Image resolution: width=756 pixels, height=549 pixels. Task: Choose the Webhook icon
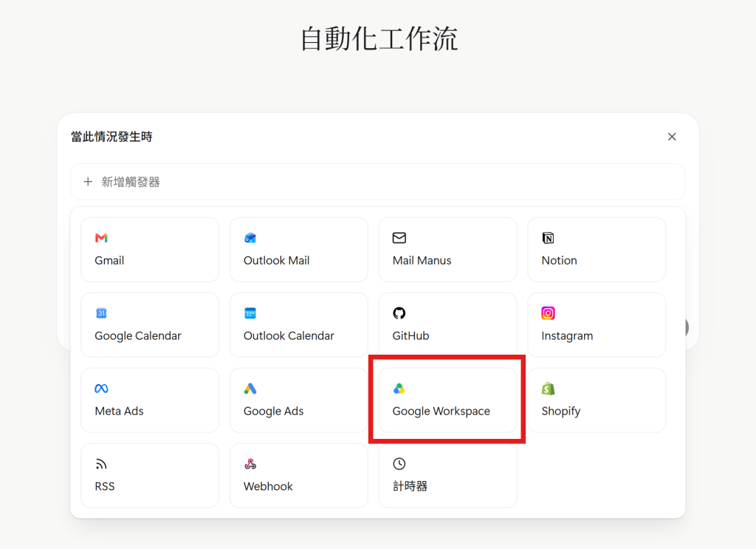point(250,464)
